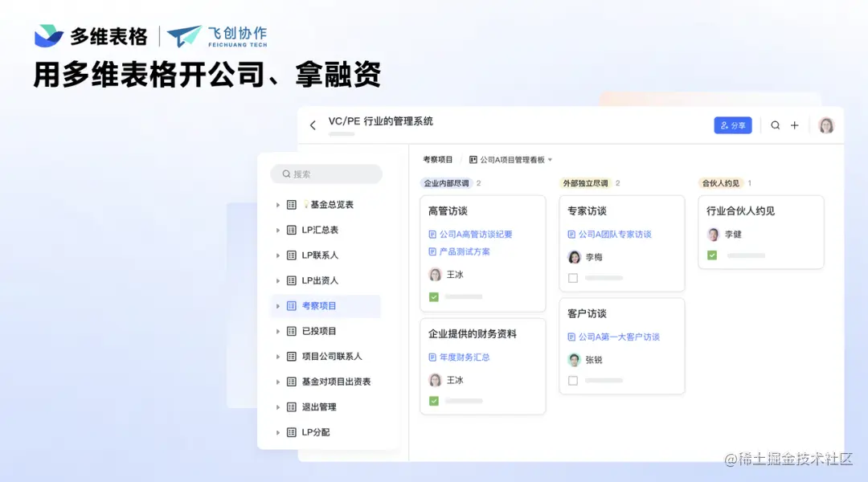This screenshot has width=868, height=482.
Task: Expand the LP出资人 tree arrow
Action: click(278, 281)
